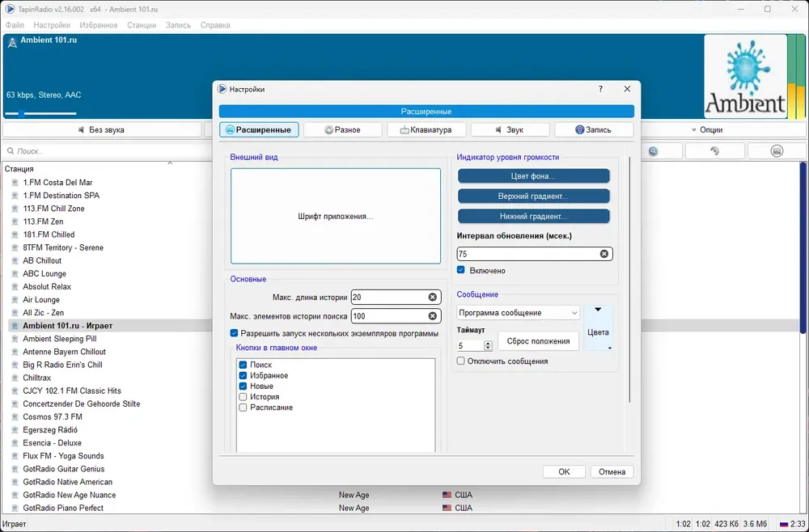Mute playback with the Без звука button

coord(102,130)
